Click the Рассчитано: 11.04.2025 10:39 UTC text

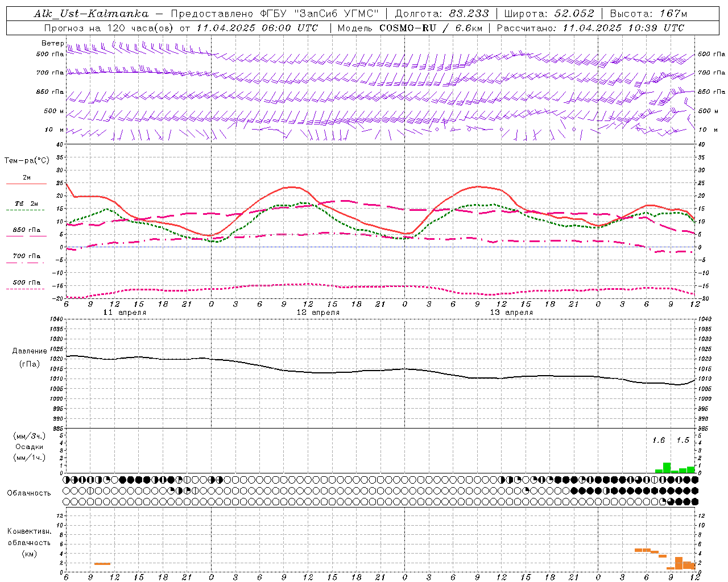(590, 28)
